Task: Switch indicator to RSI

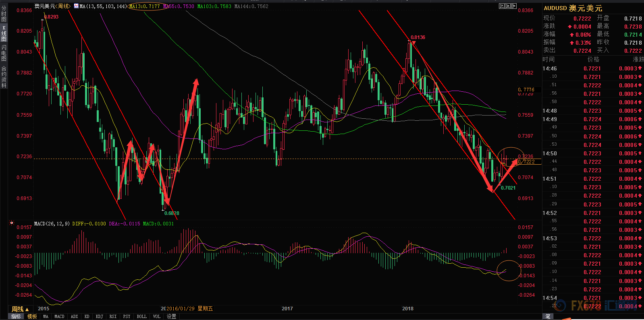Action: pyautogui.click(x=113, y=317)
